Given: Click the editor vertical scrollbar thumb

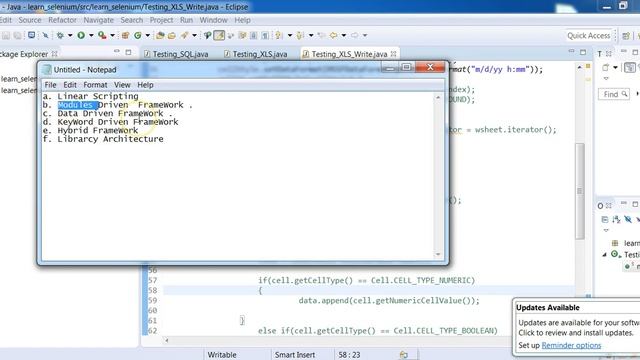Looking at the screenshot, I should point(580,191).
